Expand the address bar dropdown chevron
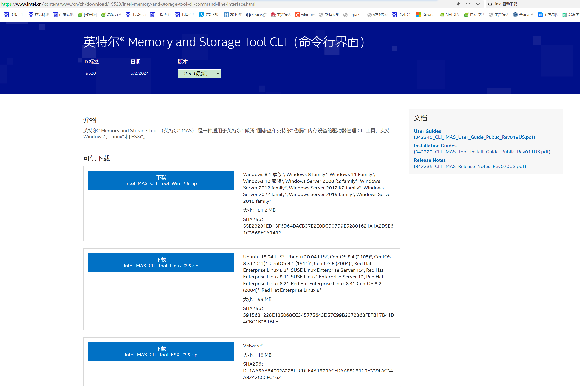 coord(478,4)
